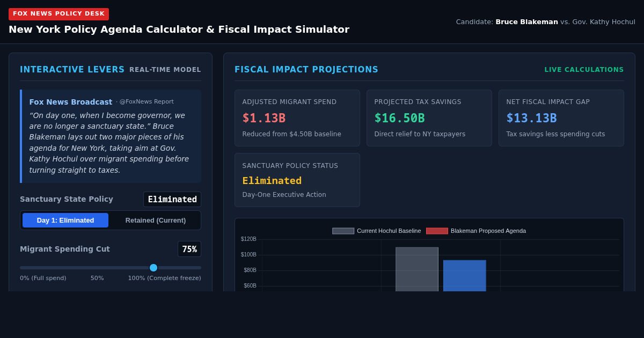Click the 0% (Full spend) slider label
Viewport: 644px width, 338px height.
coord(43,278)
